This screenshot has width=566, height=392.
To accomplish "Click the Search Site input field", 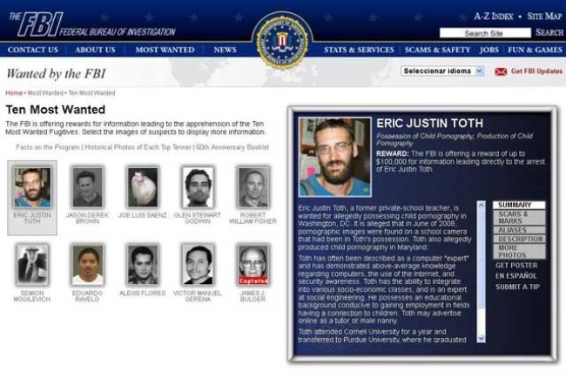I will point(485,33).
